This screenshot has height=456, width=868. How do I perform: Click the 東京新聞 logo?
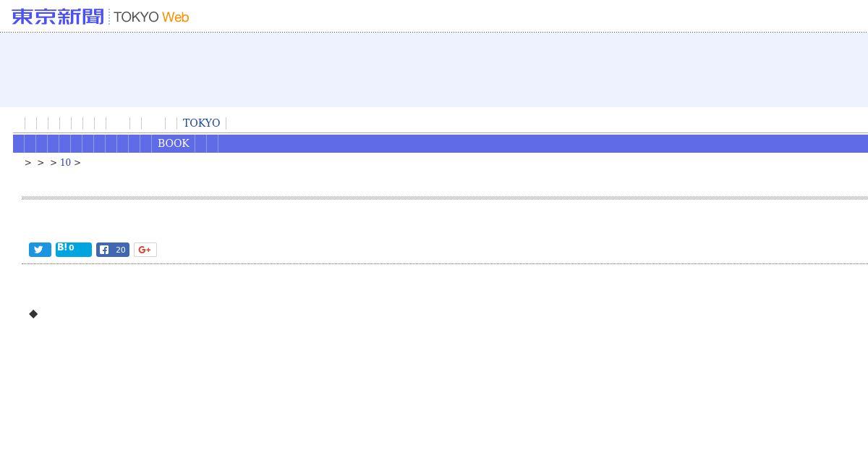[x=57, y=17]
